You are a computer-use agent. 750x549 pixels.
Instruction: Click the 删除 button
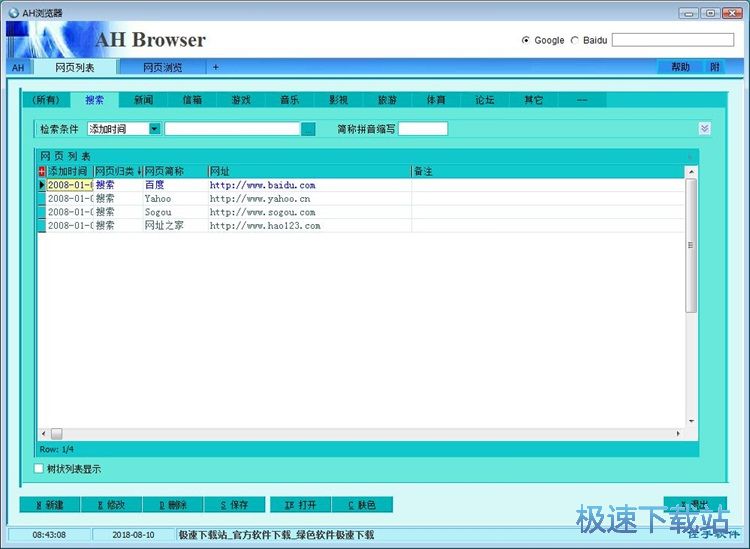tap(173, 505)
